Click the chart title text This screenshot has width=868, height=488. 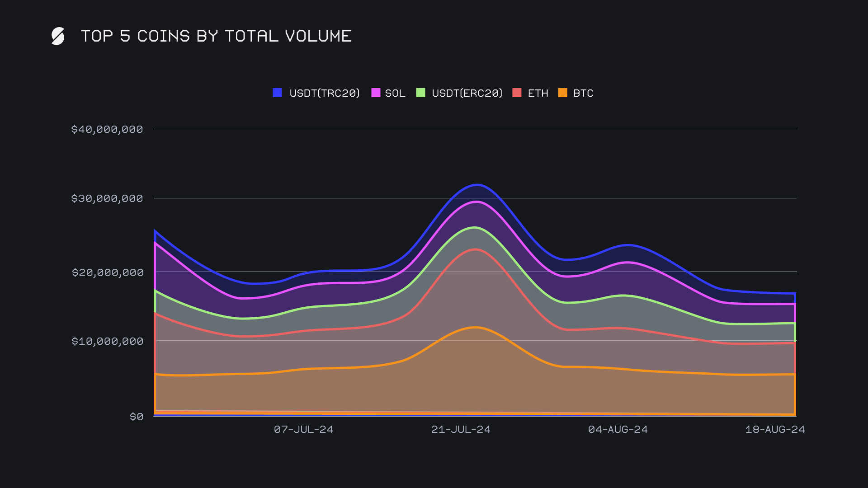click(216, 36)
